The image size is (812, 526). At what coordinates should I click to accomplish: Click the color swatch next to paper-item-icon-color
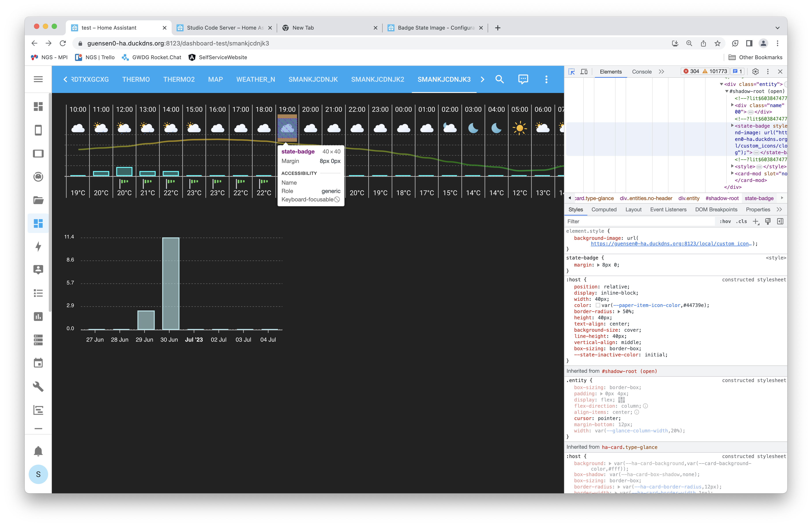click(598, 305)
